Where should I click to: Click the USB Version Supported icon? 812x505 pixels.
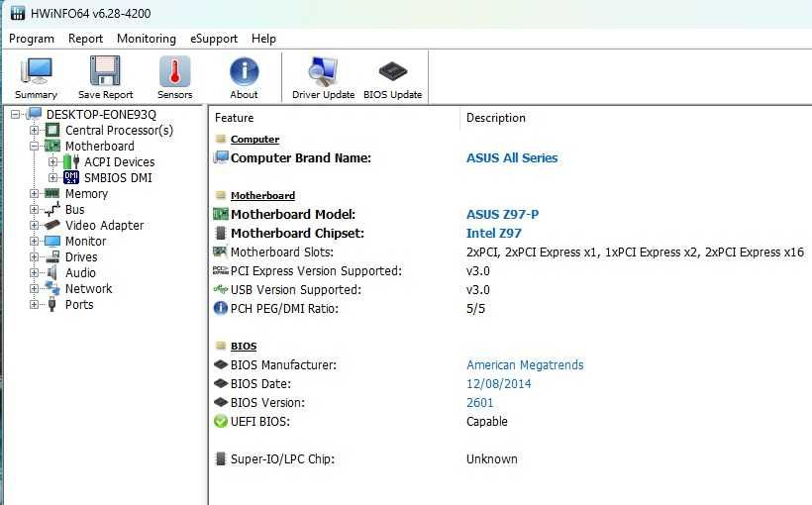coord(221,289)
